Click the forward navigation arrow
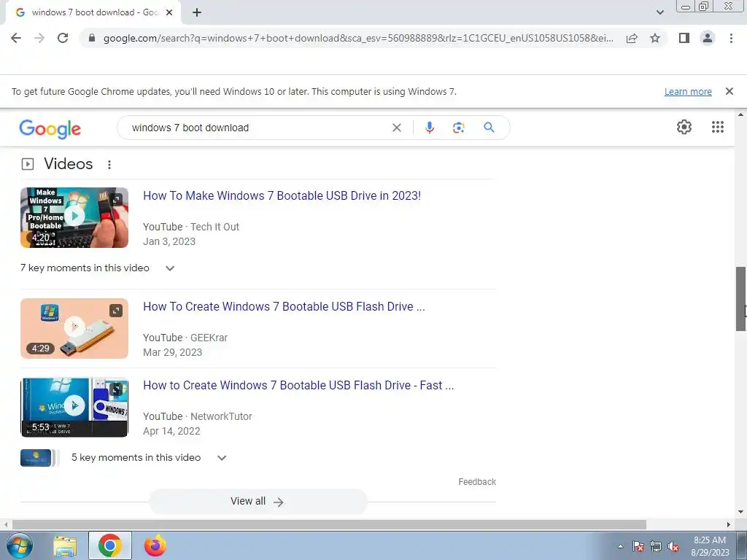 [39, 38]
